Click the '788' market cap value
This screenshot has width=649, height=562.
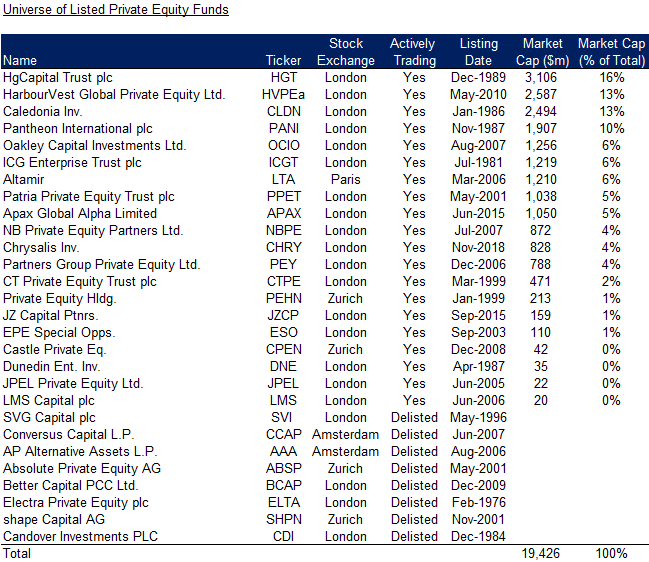coord(541,264)
